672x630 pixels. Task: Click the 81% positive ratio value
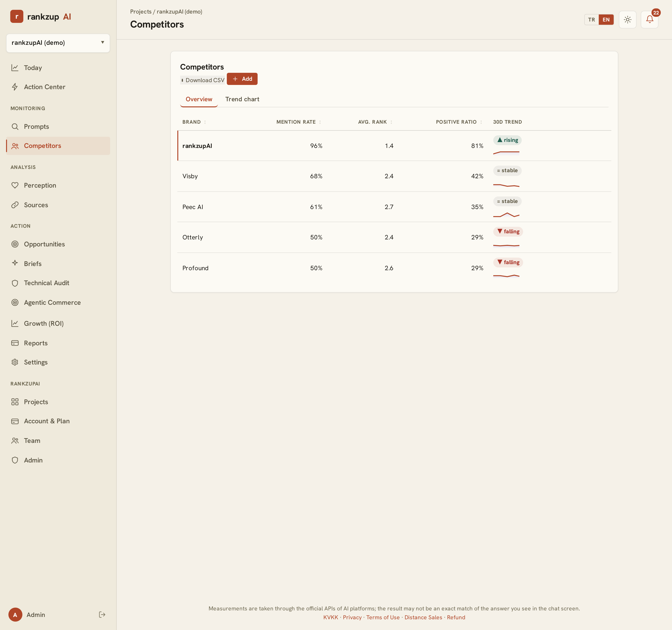click(x=477, y=146)
